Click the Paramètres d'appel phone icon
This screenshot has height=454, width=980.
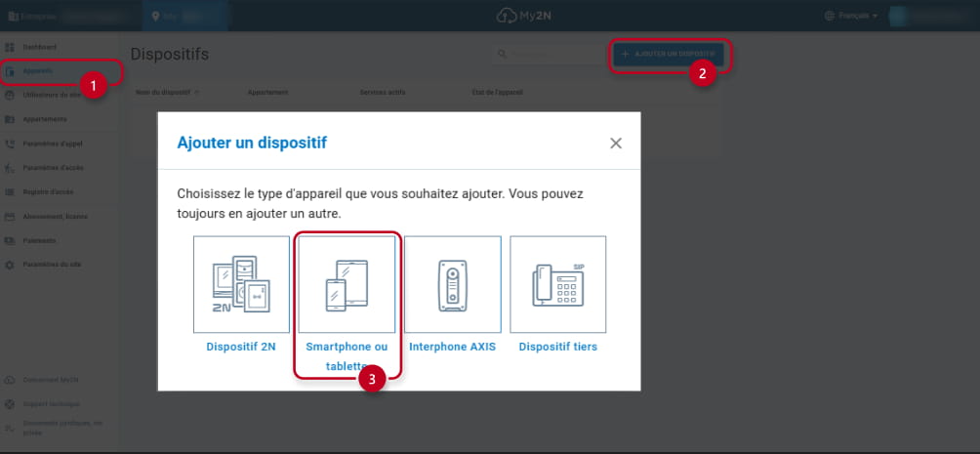pos(10,144)
